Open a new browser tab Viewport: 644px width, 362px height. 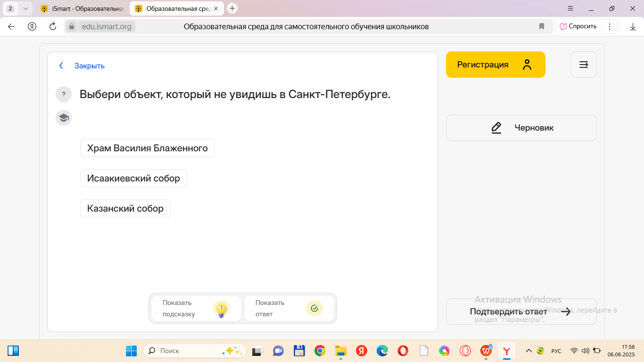coord(232,8)
